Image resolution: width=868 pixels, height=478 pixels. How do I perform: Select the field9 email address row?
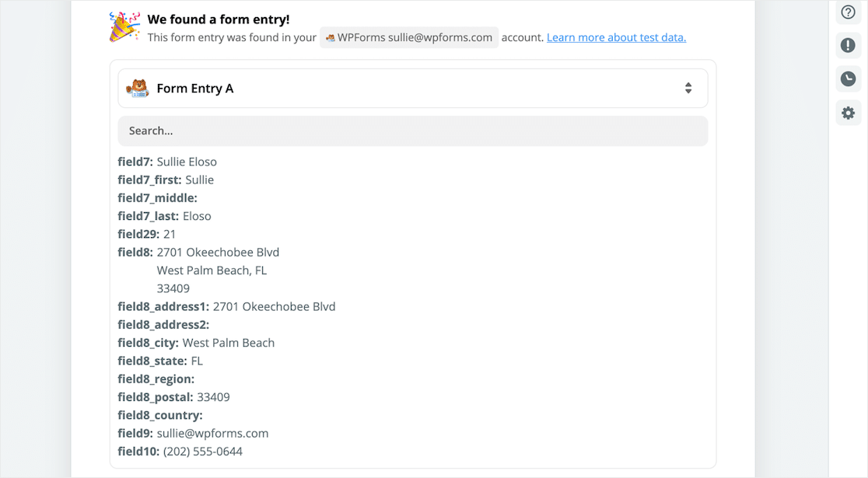click(x=193, y=433)
